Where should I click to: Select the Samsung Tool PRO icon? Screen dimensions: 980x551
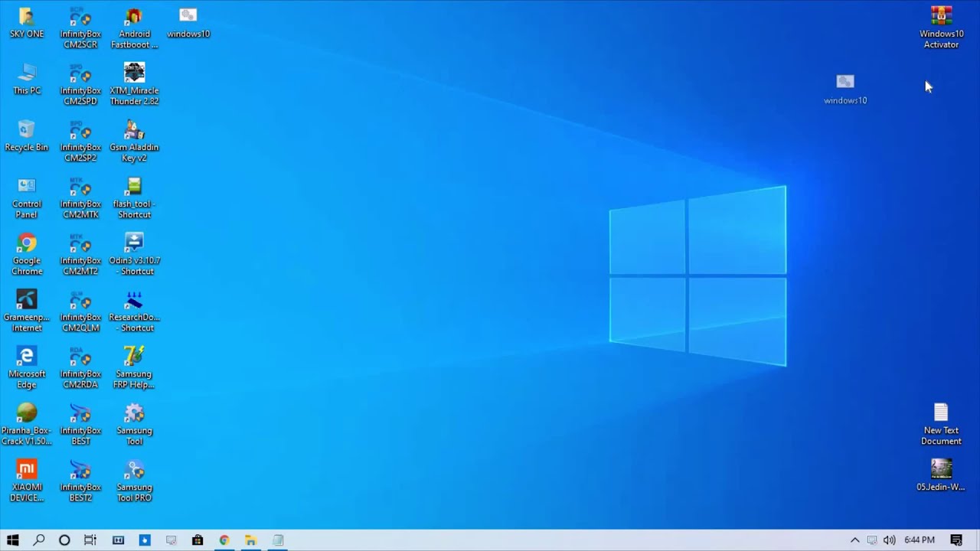click(134, 481)
